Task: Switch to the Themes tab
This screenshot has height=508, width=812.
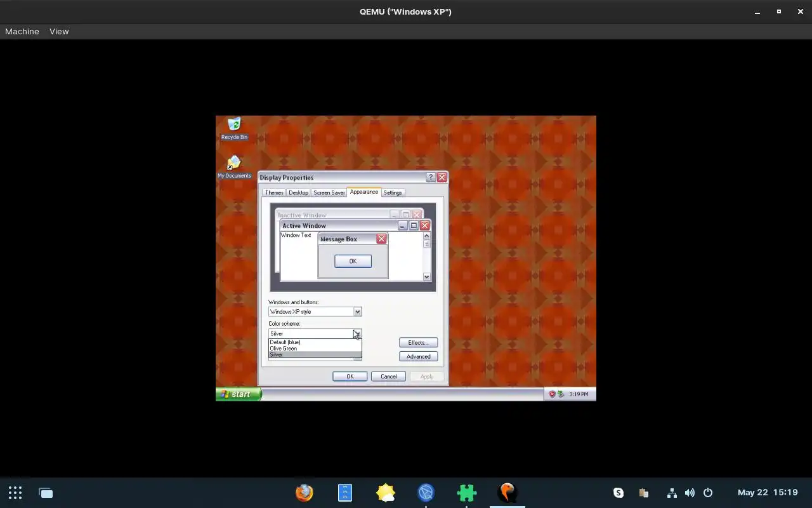Action: (274, 192)
